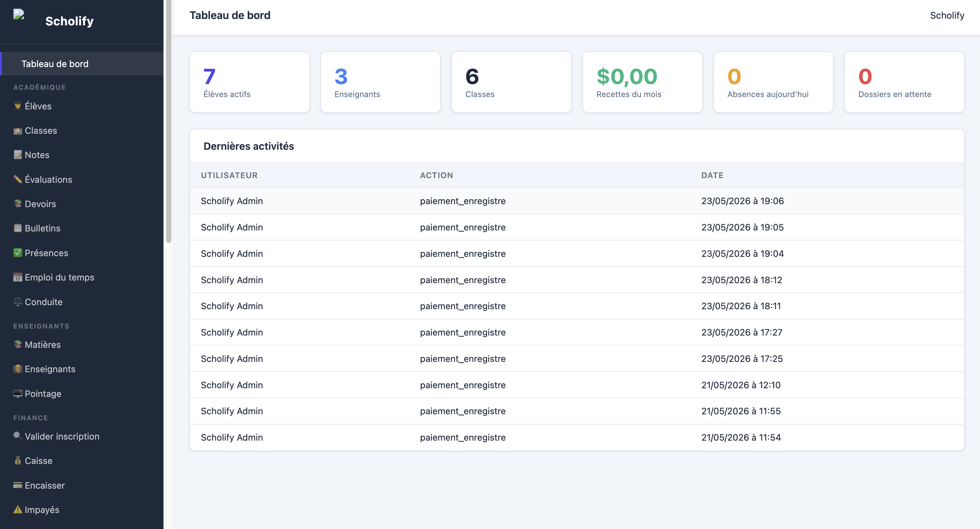Click the date 23/05/2026 à 19:05
980x529 pixels.
click(x=743, y=227)
